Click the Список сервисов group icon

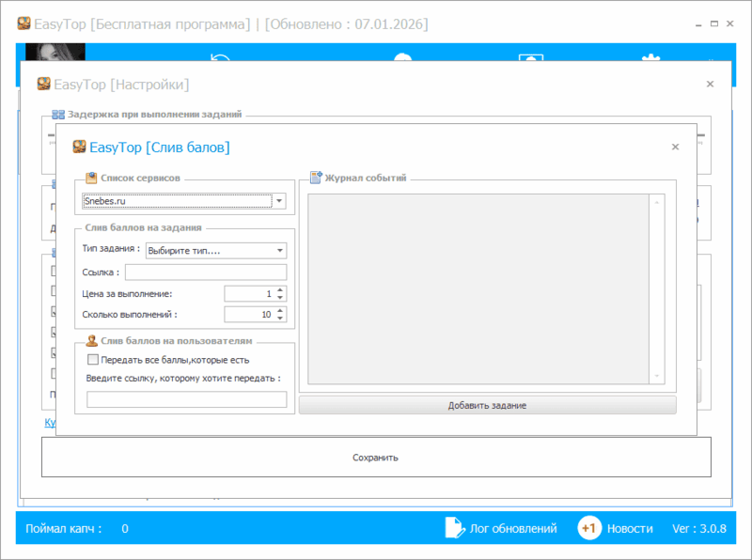[x=91, y=177]
